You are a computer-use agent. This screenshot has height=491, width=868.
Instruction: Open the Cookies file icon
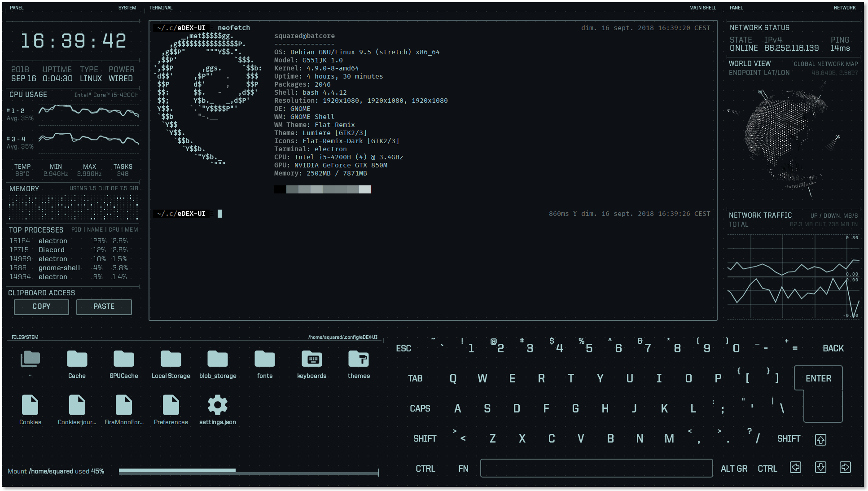(30, 405)
